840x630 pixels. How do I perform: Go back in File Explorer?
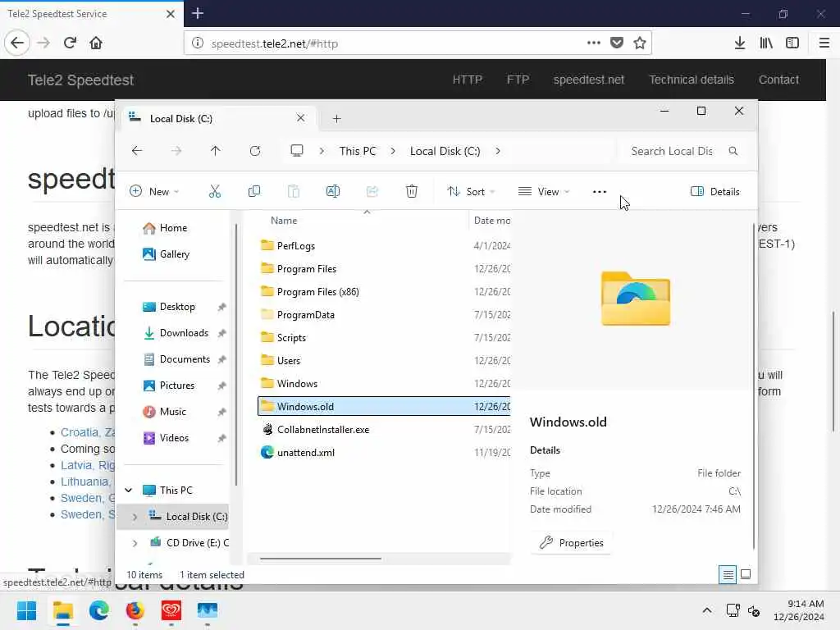[137, 151]
